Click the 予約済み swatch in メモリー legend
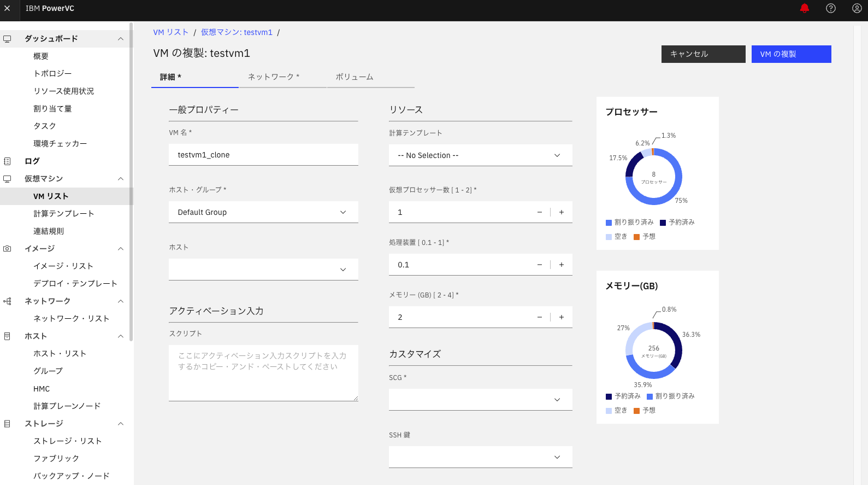Viewport: 868px width, 485px height. point(609,396)
